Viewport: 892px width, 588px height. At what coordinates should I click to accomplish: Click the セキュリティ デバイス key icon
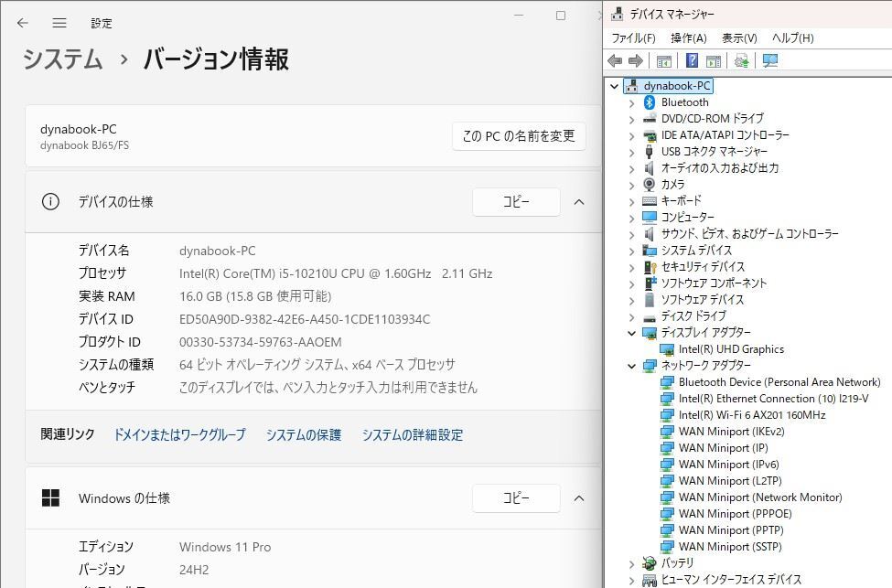(650, 267)
